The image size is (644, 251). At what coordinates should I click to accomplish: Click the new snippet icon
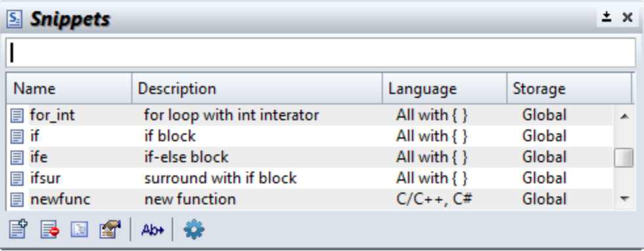(x=18, y=229)
